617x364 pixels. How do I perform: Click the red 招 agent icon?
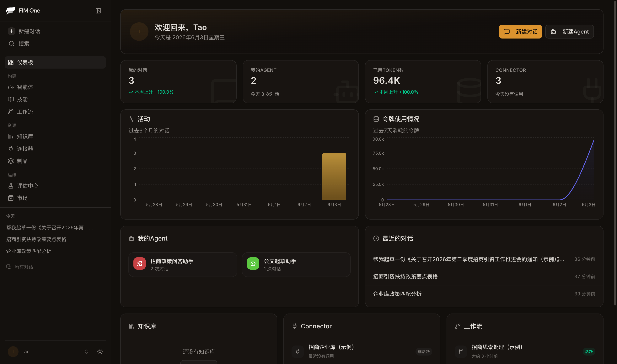click(x=139, y=263)
